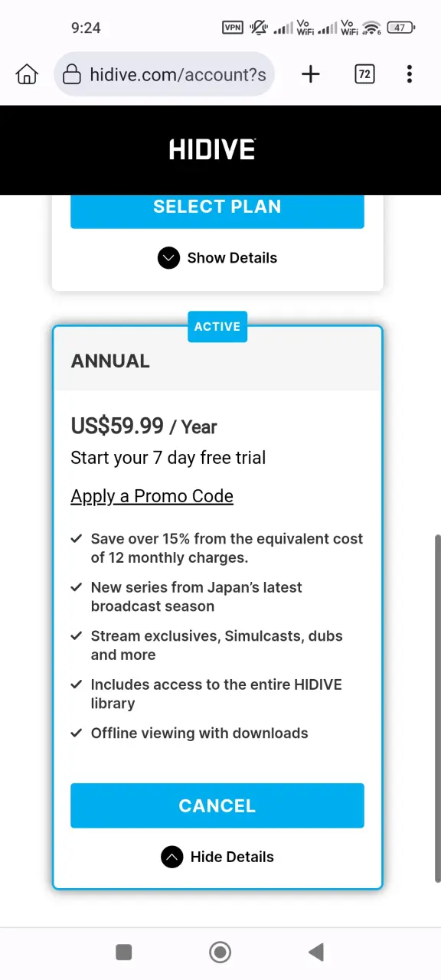
Task: Tap the browser home icon
Action: click(x=27, y=74)
